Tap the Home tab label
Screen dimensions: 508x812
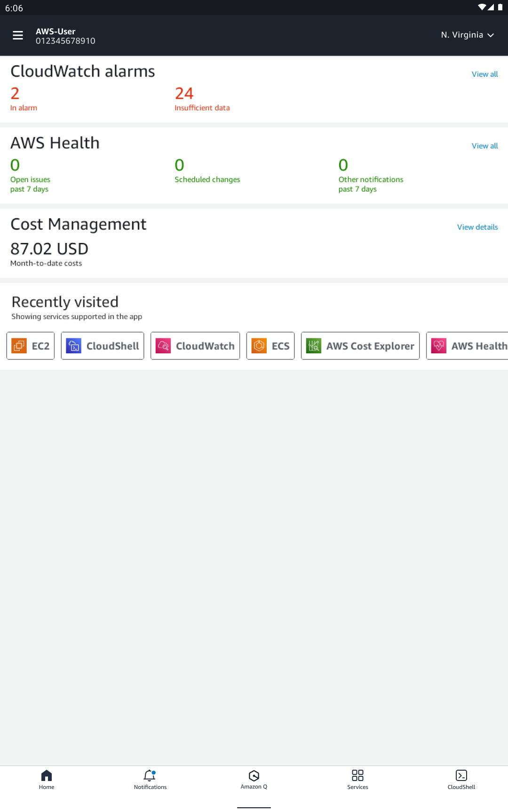click(47, 787)
